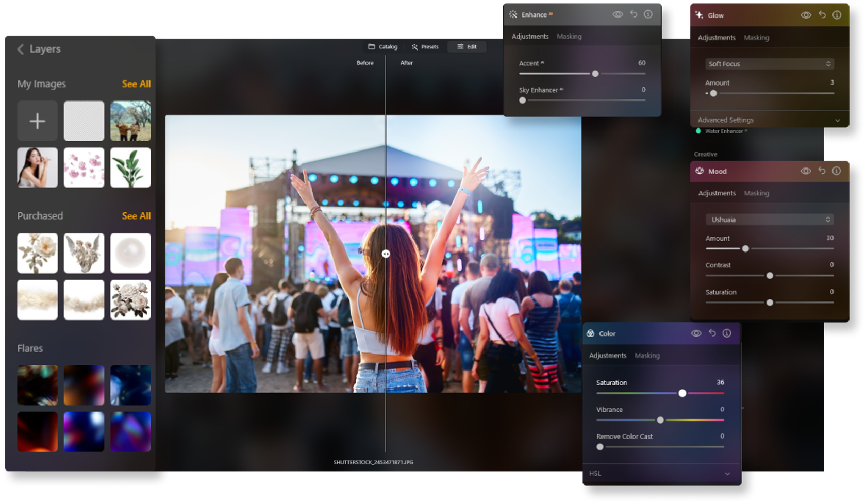Toggle visibility of the Enhance AI adjustments
This screenshot has width=866, height=504.
tap(617, 14)
